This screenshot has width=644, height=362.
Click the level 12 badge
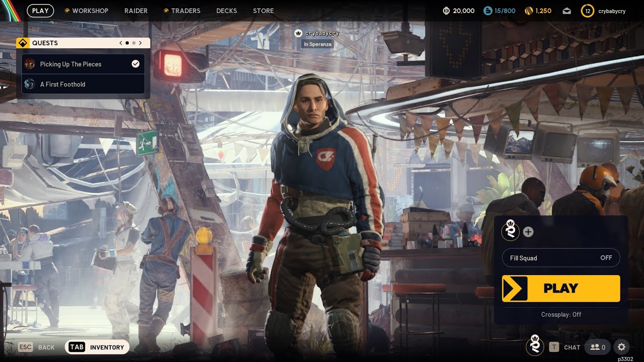pos(587,11)
